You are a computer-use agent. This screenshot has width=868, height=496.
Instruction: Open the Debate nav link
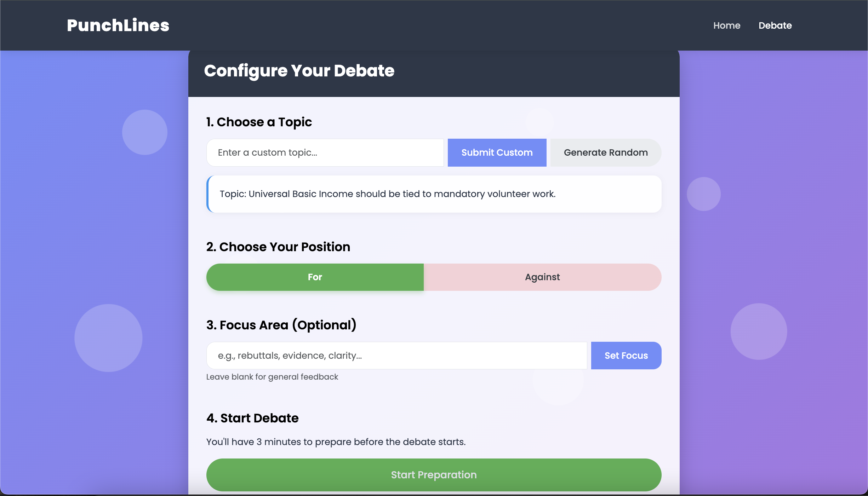click(x=775, y=25)
